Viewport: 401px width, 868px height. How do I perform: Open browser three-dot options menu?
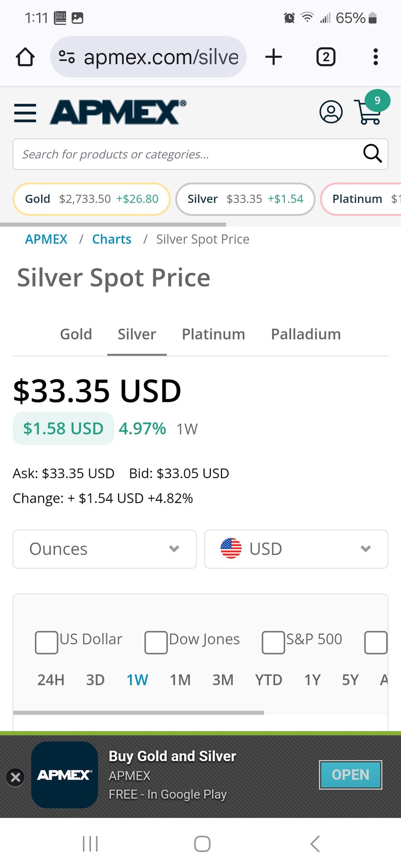[x=375, y=57]
